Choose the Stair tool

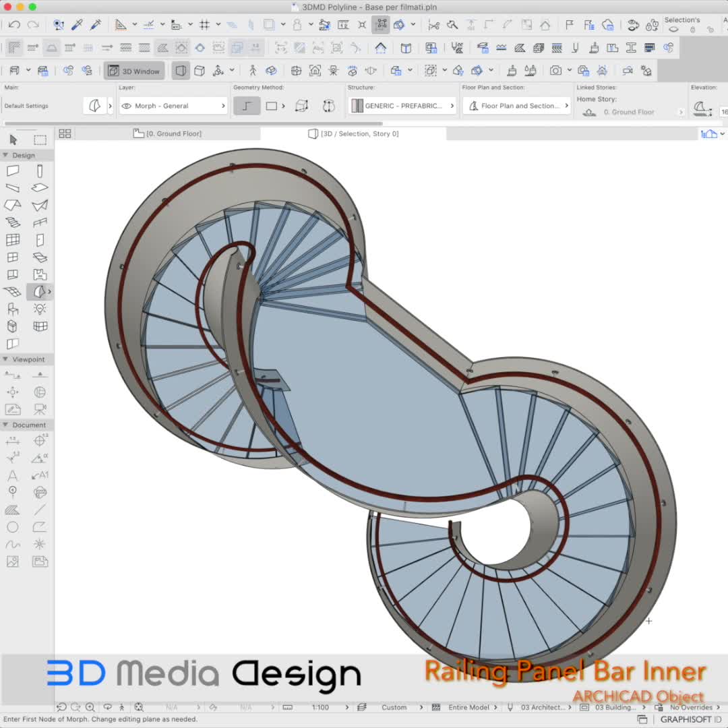point(13,222)
